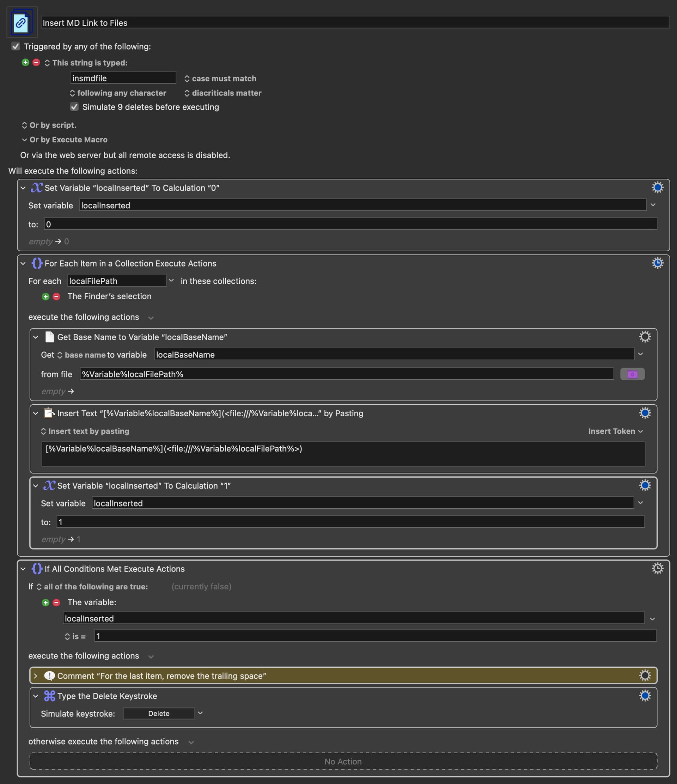Click the command-key icon of Type Keystroke

(x=50, y=696)
